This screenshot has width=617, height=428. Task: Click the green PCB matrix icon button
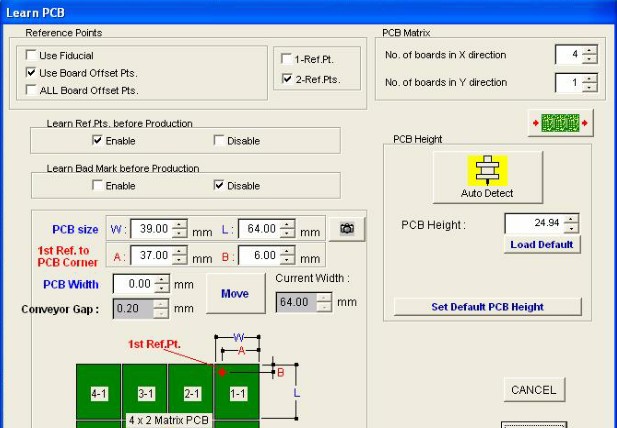[560, 123]
